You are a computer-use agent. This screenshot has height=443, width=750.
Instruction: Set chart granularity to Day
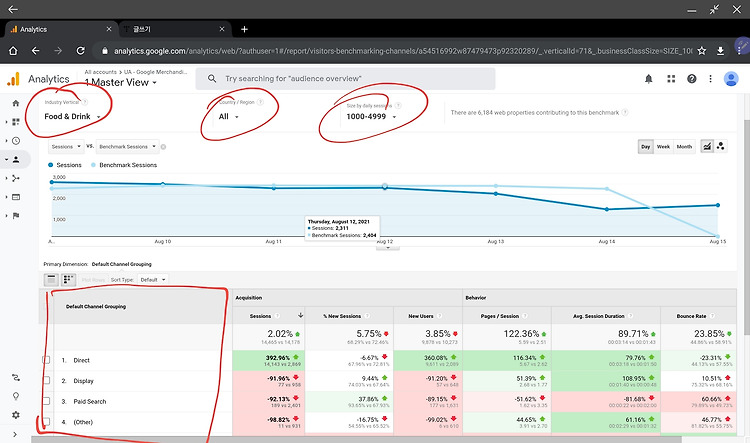(646, 146)
